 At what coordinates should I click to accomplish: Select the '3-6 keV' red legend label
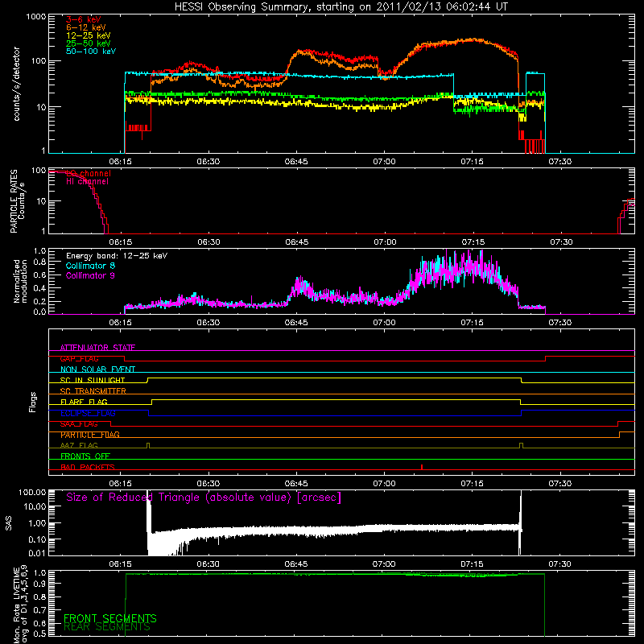[x=83, y=19]
